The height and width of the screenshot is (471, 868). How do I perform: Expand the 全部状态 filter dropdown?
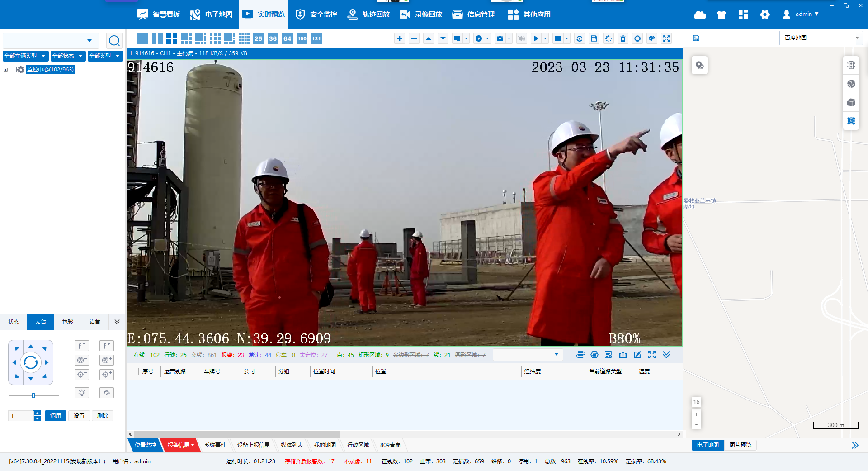(67, 56)
